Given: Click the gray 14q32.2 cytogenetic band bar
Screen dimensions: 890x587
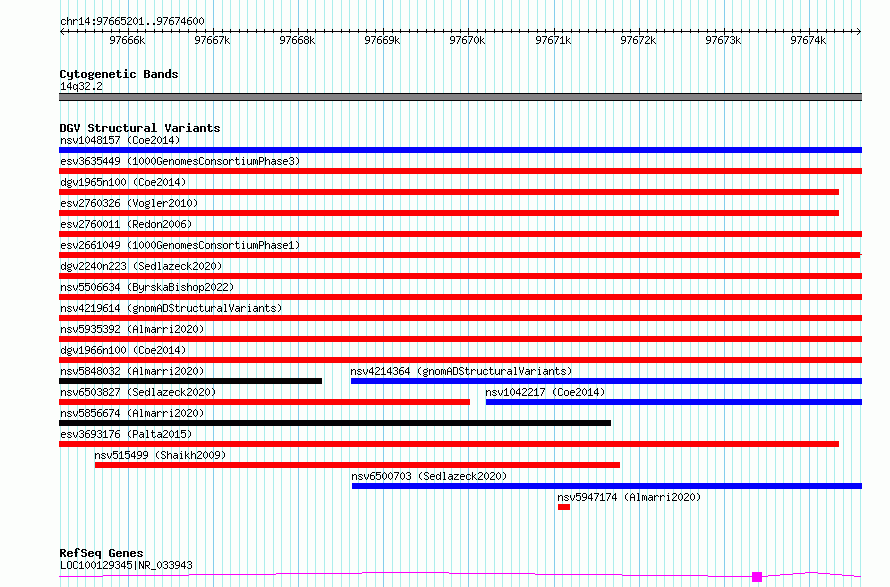Looking at the screenshot, I should 460,97.
